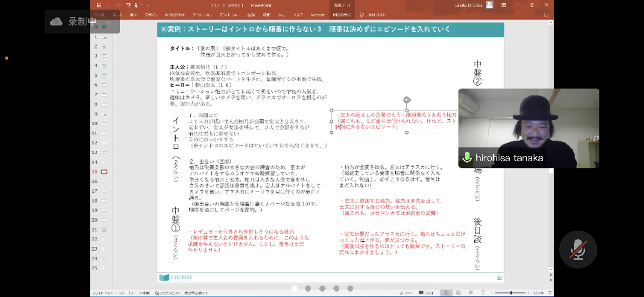Switch to Slide Sorter view in status bar
This screenshot has width=644, height=297.
coord(458,293)
